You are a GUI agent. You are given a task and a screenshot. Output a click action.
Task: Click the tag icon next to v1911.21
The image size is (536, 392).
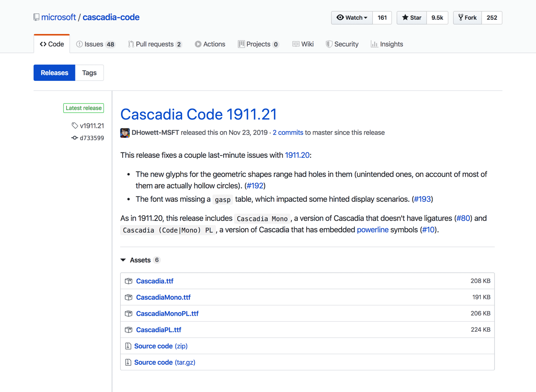click(x=75, y=125)
